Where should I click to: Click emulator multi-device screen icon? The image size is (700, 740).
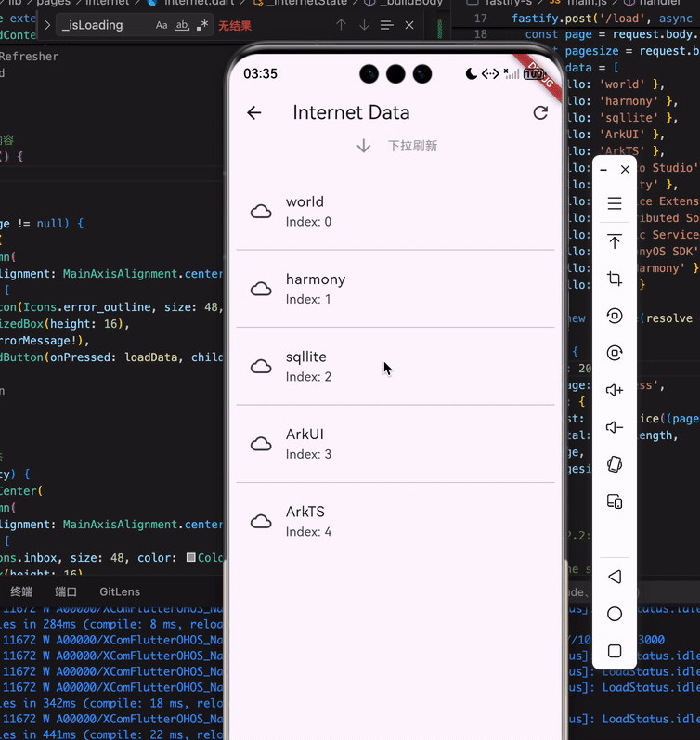(615, 501)
